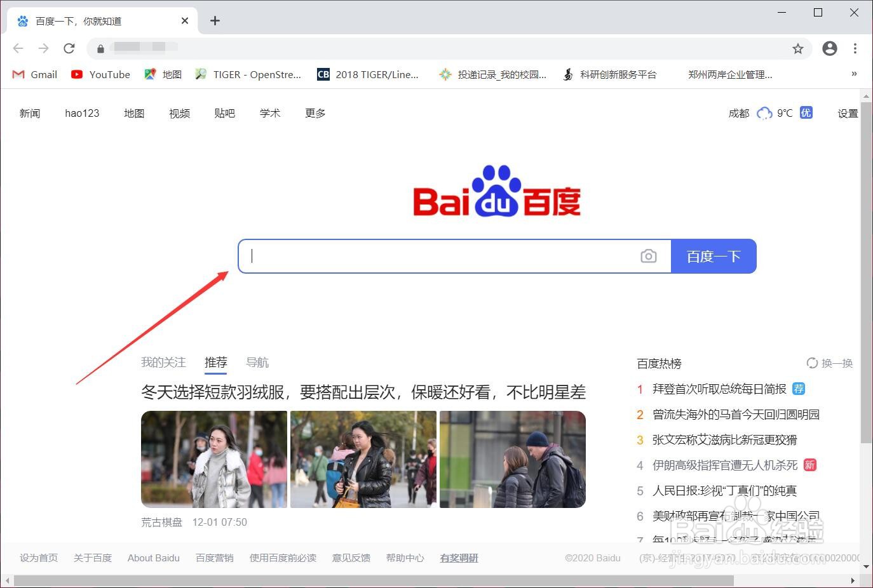This screenshot has height=588, width=873.
Task: Switch to 推荐 tab
Action: tap(216, 362)
